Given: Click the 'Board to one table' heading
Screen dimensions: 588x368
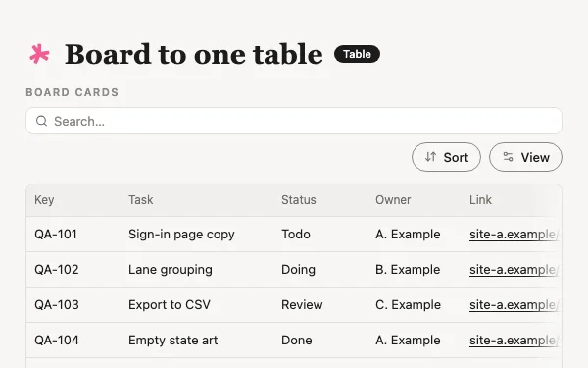Looking at the screenshot, I should [x=193, y=54].
